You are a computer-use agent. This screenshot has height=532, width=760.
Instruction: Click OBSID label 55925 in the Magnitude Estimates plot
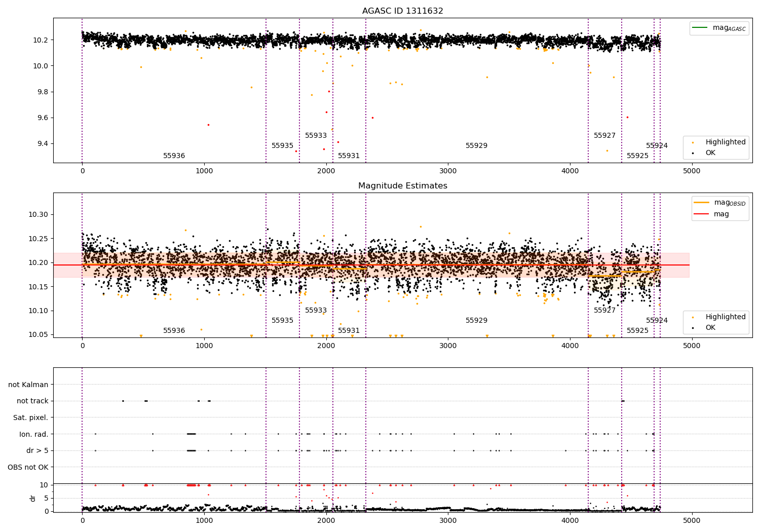(637, 330)
